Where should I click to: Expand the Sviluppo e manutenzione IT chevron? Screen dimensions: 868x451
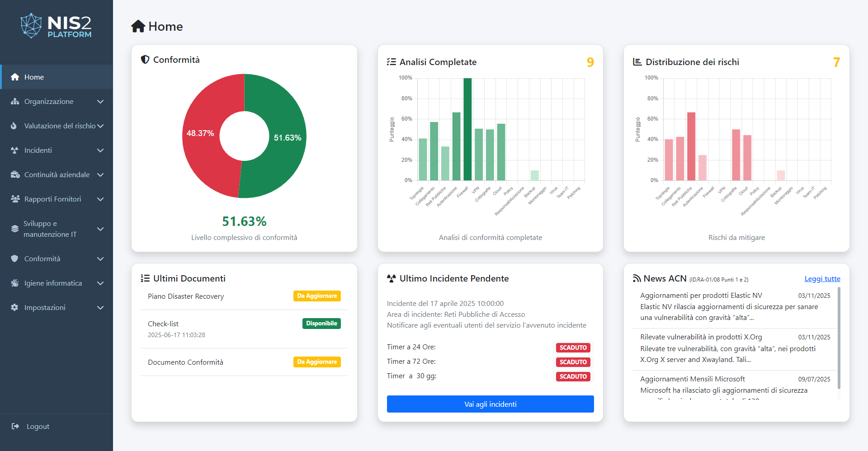[x=100, y=229]
